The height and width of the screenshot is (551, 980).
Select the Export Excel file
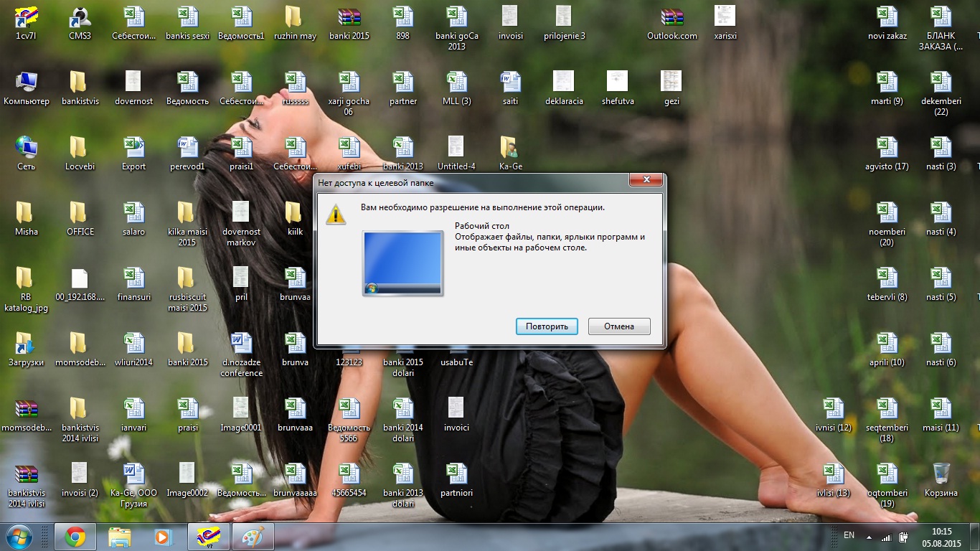click(x=133, y=154)
